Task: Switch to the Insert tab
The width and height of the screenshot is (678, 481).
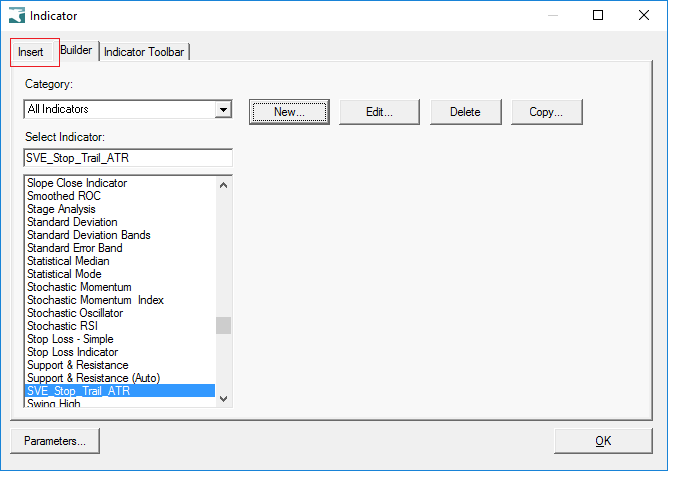Action: click(31, 52)
